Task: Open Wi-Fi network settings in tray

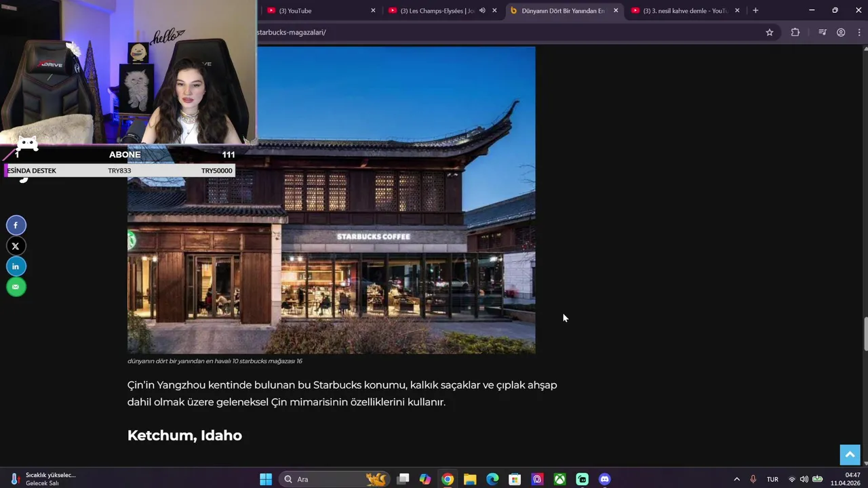Action: [791, 479]
